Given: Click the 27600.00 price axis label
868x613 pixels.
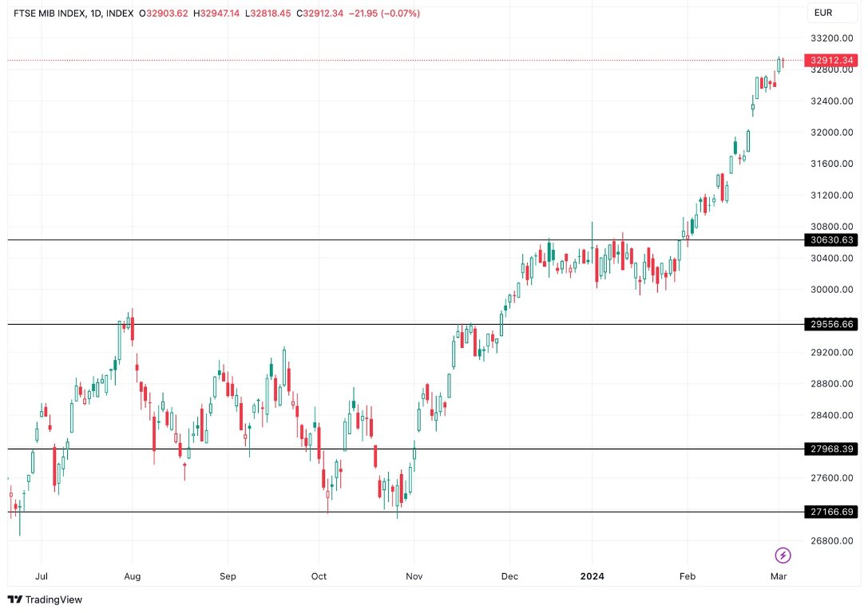Looking at the screenshot, I should coord(831,477).
